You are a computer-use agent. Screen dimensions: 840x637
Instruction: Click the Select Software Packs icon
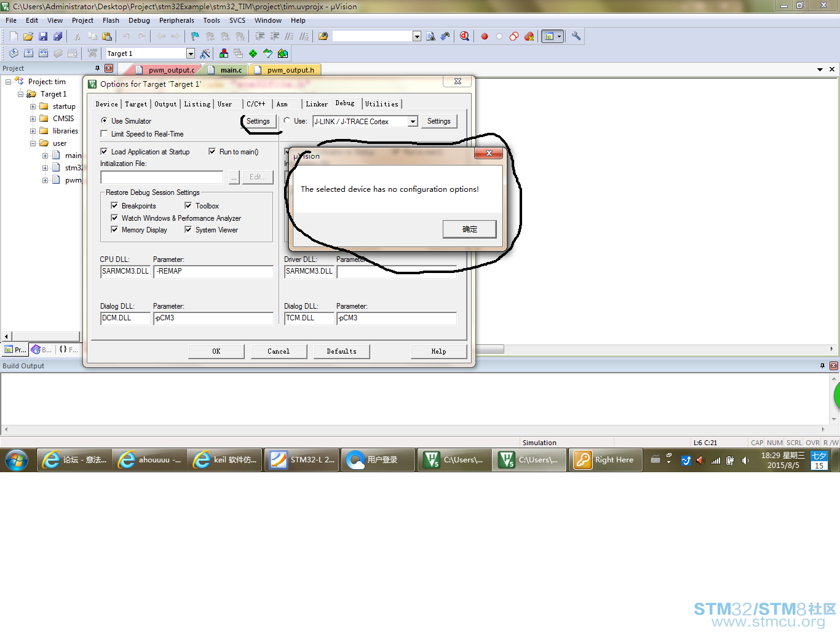(x=268, y=53)
